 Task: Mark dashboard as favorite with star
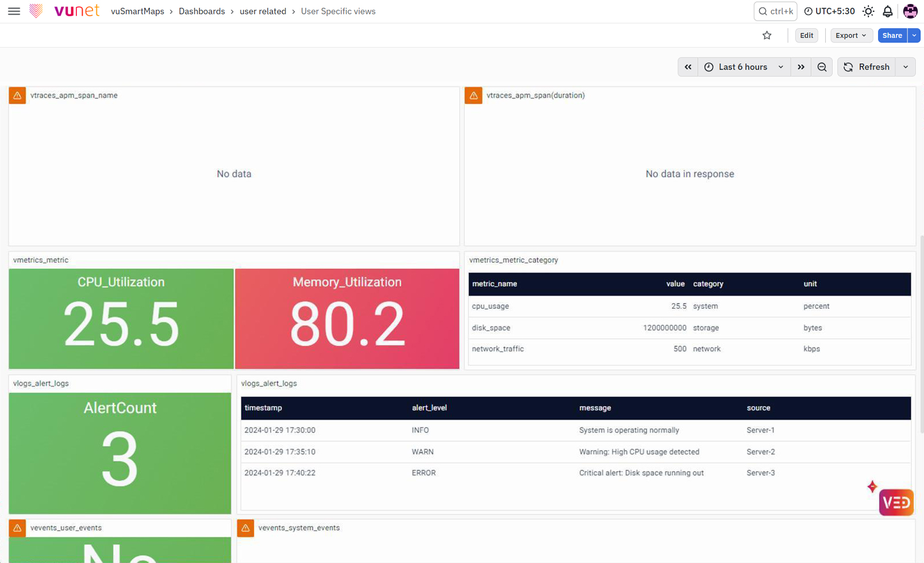click(x=767, y=35)
